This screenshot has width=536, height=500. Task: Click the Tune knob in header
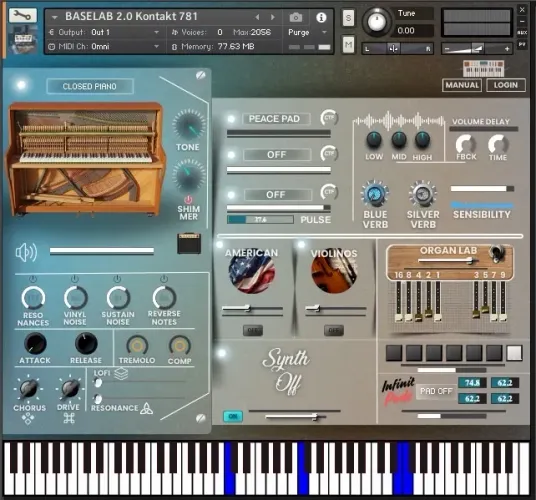(377, 22)
